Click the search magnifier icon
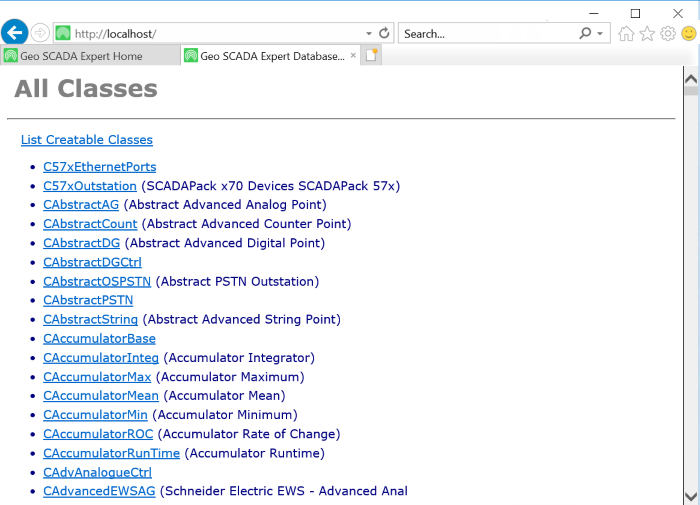 tap(585, 33)
